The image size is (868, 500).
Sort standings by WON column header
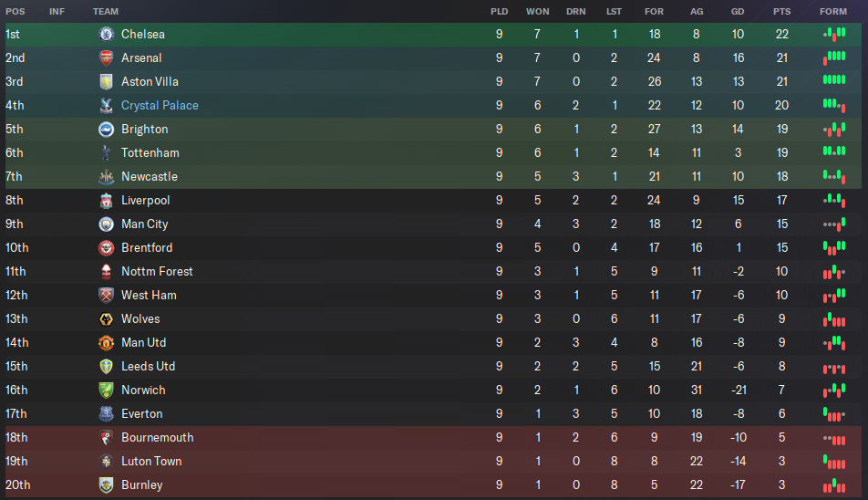[x=537, y=11]
